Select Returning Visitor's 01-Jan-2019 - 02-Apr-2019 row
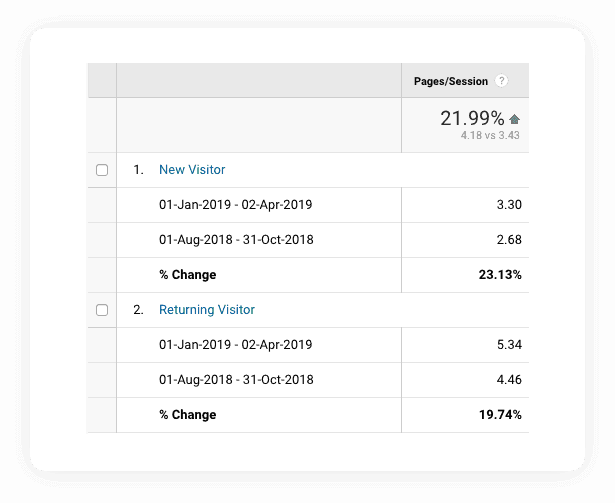The width and height of the screenshot is (615, 503). 236,345
